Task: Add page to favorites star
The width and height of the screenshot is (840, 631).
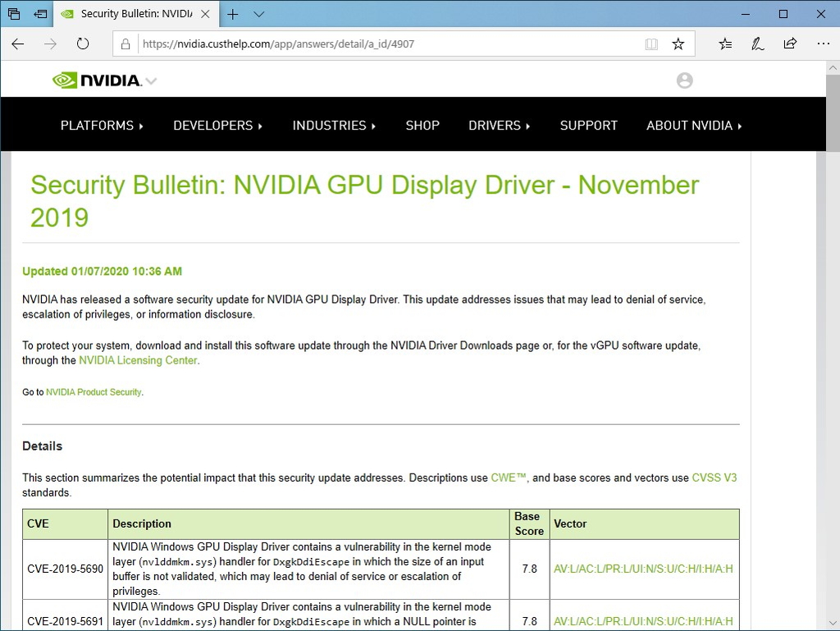Action: [x=678, y=44]
